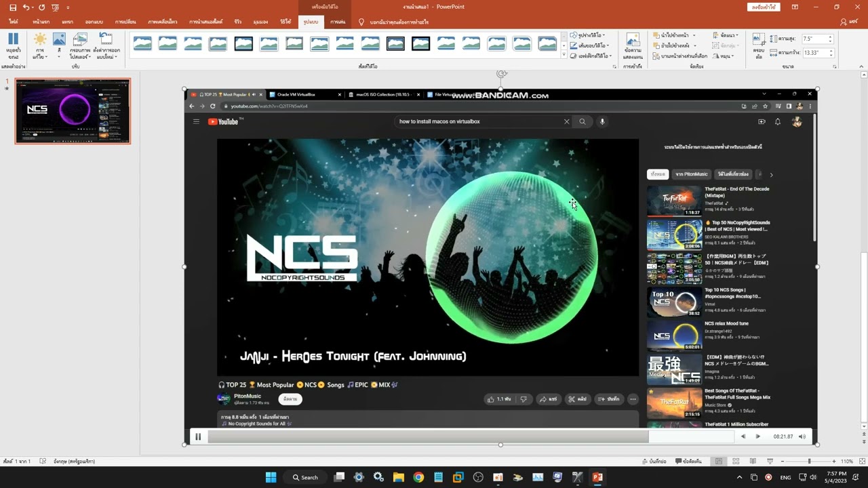Click the video progress seek bar
Image resolution: width=868 pixels, height=488 pixels.
(x=471, y=437)
